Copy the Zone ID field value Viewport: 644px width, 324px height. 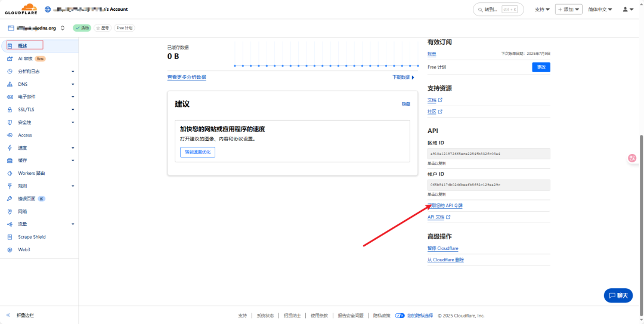pos(489,154)
